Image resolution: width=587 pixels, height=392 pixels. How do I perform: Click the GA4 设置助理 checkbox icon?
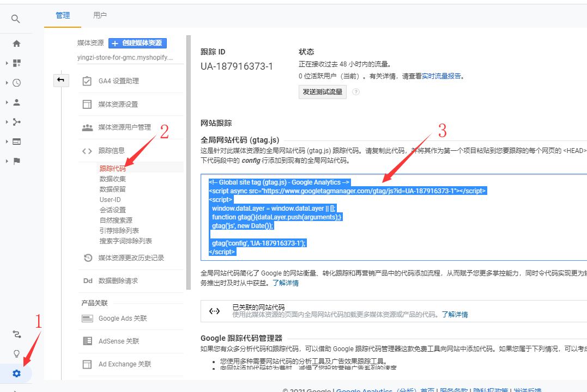(87, 81)
